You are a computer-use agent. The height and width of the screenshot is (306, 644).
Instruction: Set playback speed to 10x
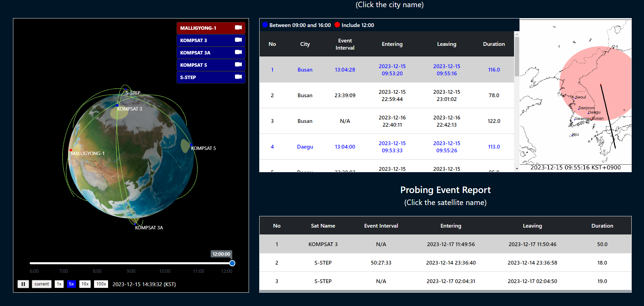pos(85,284)
